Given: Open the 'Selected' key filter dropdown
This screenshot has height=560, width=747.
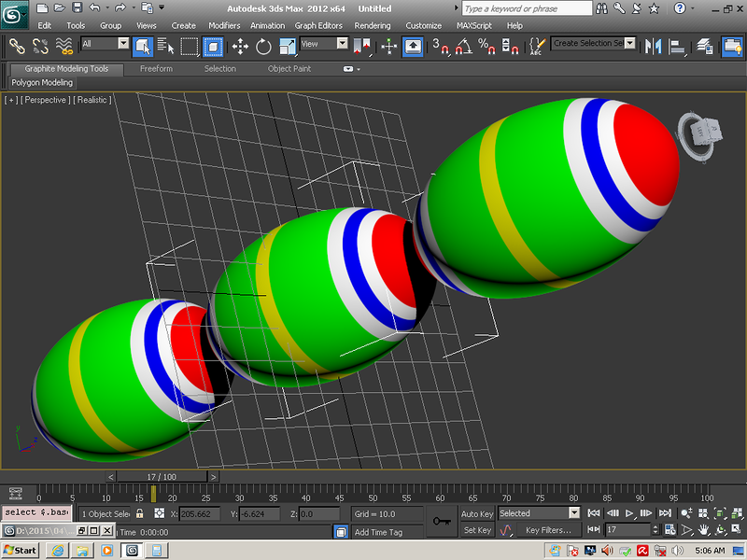Looking at the screenshot, I should 539,513.
